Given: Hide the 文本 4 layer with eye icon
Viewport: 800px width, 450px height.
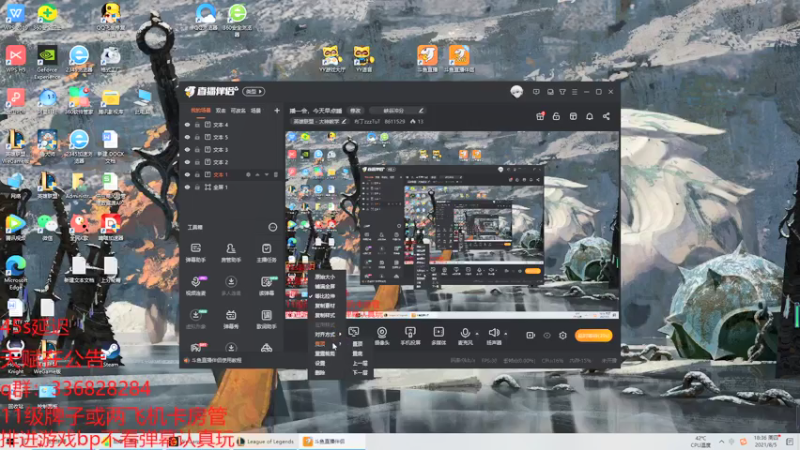Looking at the screenshot, I should [187, 124].
